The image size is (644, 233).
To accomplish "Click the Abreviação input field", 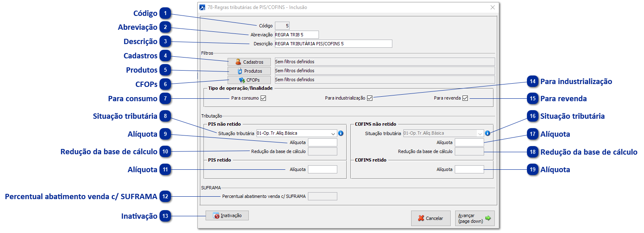I will [x=297, y=35].
